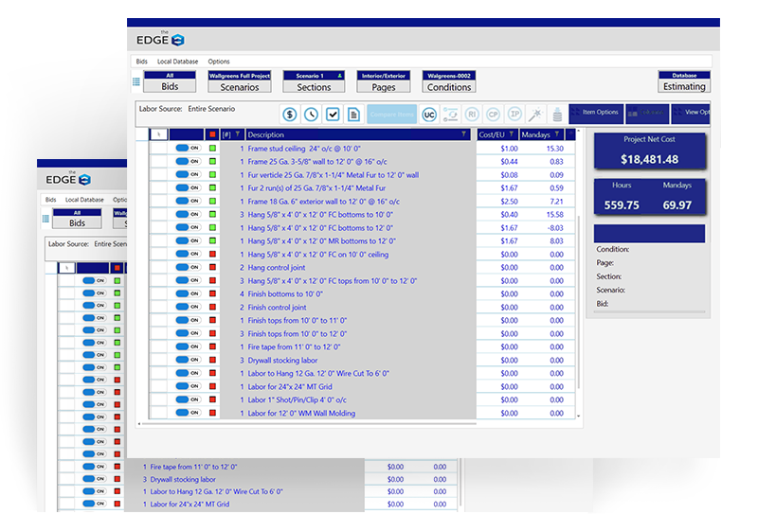Open the Estimating database button
Image resolution: width=758 pixels, height=532 pixels.
(x=683, y=82)
